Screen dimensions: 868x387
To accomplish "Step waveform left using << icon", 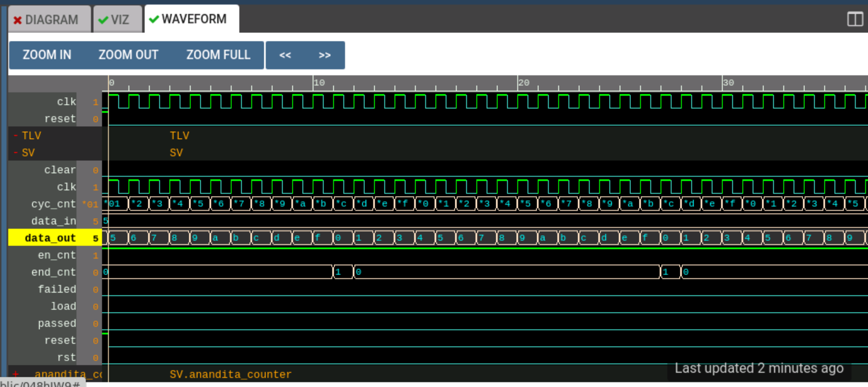I will click(285, 55).
